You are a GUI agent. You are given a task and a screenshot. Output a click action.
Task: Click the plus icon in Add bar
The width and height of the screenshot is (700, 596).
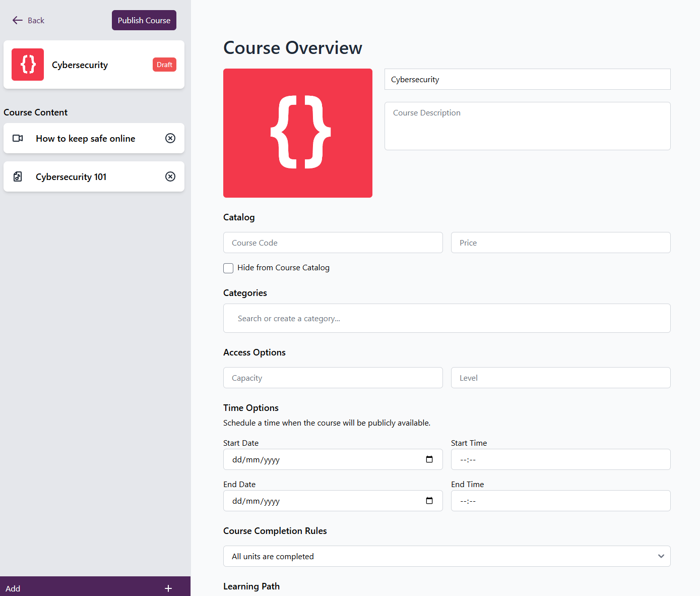tap(168, 588)
